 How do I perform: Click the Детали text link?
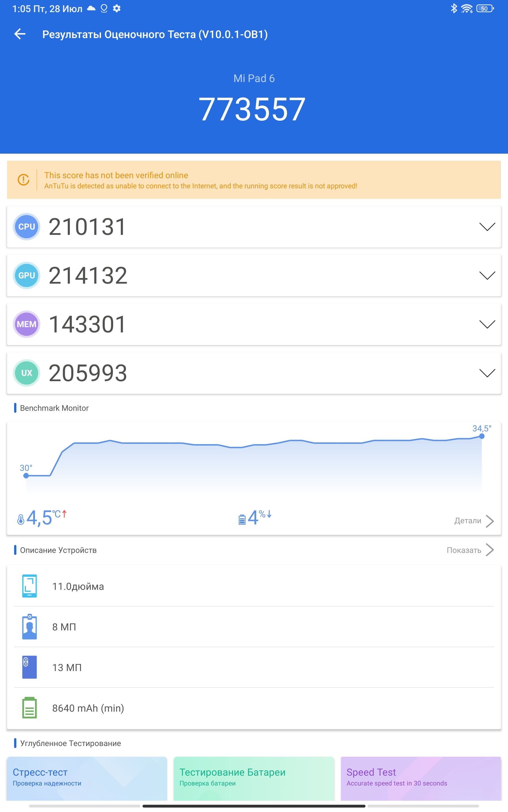coord(468,521)
